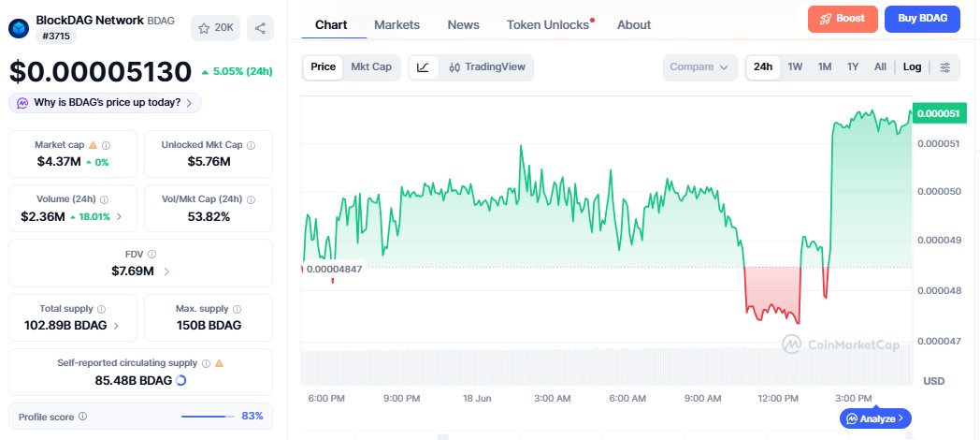
Task: Select the 1Y time range
Action: 853,67
